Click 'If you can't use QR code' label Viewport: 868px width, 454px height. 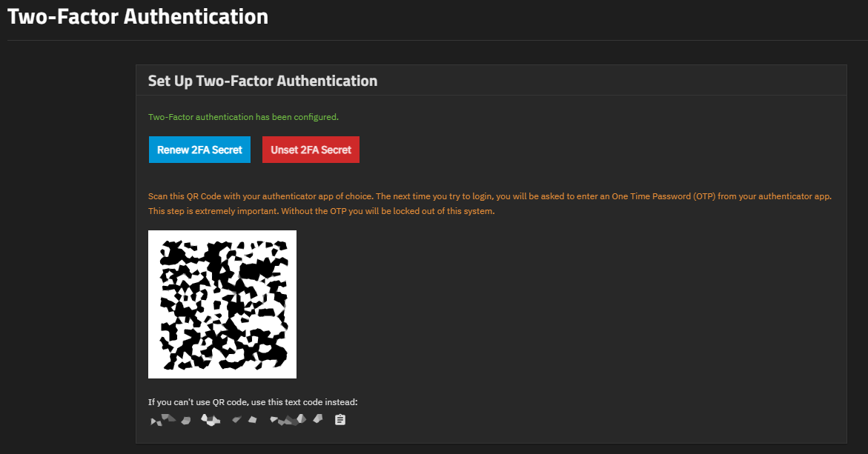click(x=253, y=402)
